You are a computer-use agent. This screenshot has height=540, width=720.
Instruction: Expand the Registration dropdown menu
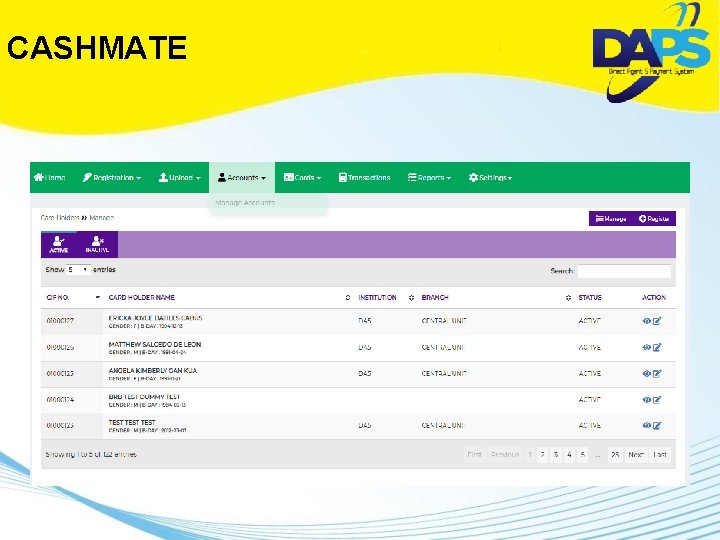[x=112, y=178]
